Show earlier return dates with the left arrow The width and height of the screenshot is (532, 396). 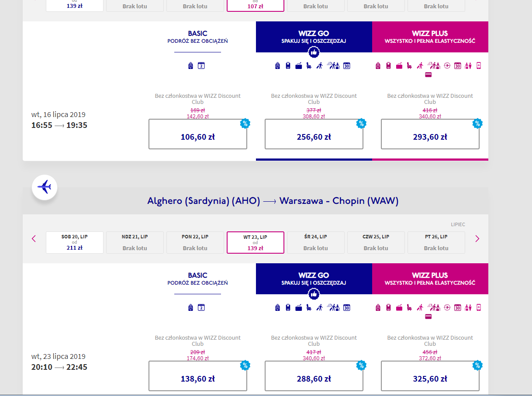[34, 239]
